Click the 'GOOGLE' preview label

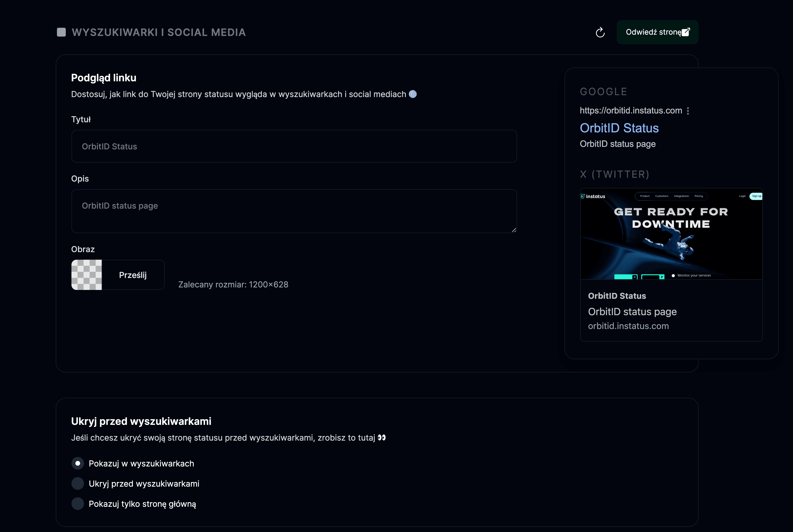pyautogui.click(x=604, y=92)
